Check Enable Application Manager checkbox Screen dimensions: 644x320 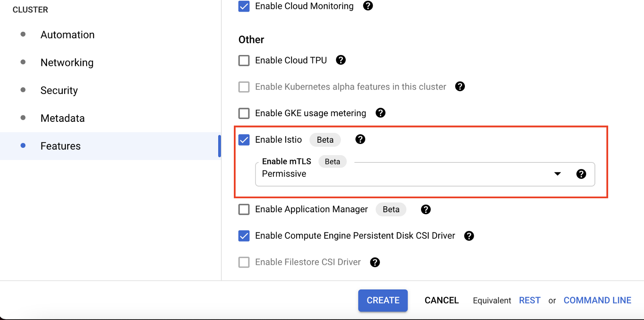point(244,209)
